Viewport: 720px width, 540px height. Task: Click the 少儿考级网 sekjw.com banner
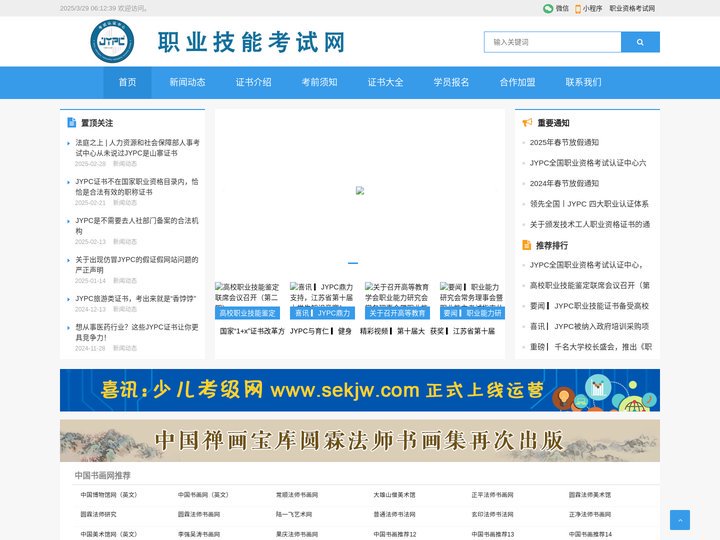pyautogui.click(x=360, y=390)
